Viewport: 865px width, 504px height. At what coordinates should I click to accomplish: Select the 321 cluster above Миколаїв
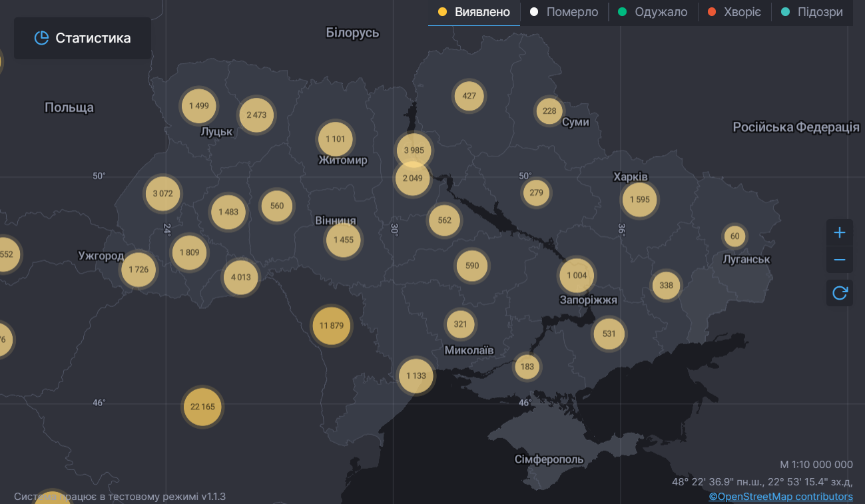click(461, 324)
